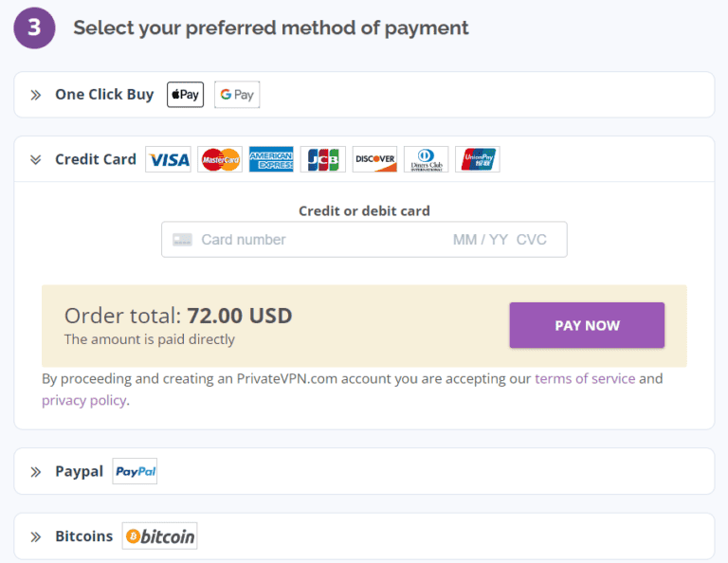Click the PayPal logo icon
Screen dimensions: 728x563
pyautogui.click(x=135, y=471)
